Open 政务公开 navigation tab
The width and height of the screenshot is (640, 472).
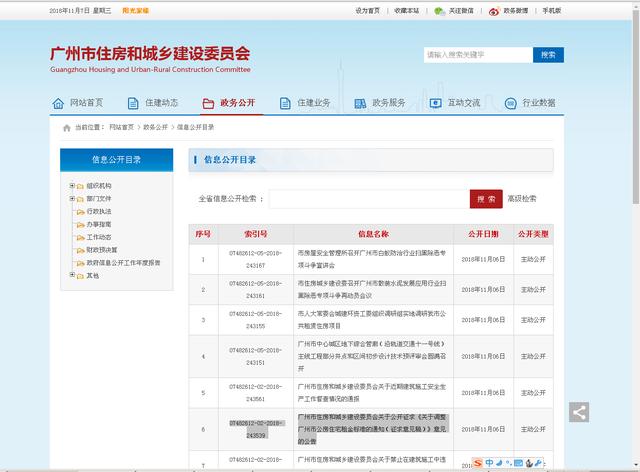(x=229, y=103)
